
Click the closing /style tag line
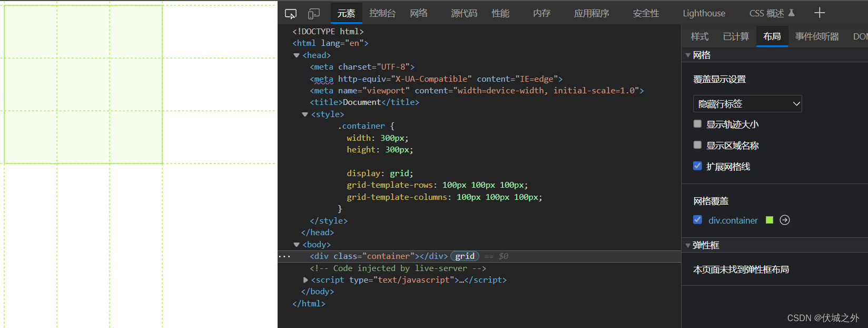coord(329,221)
